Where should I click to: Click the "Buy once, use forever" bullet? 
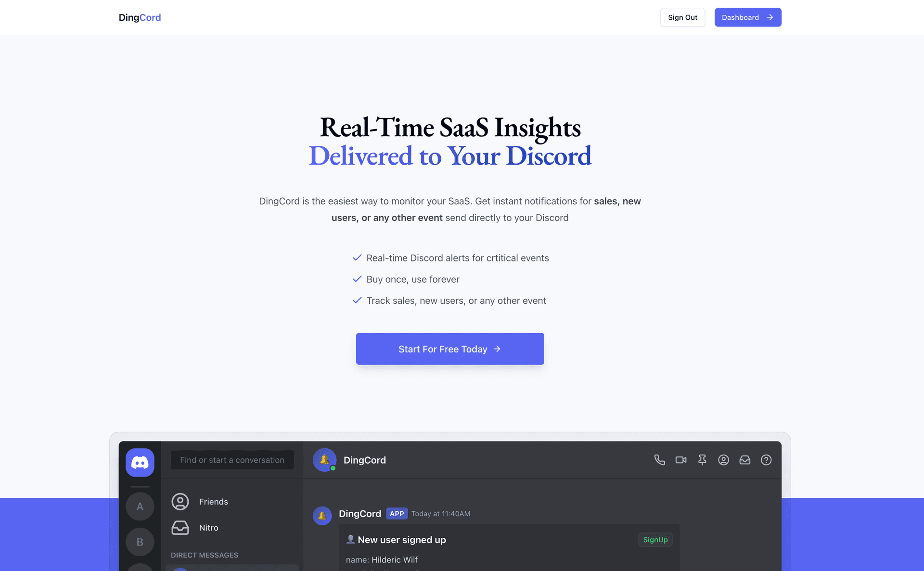pyautogui.click(x=413, y=279)
